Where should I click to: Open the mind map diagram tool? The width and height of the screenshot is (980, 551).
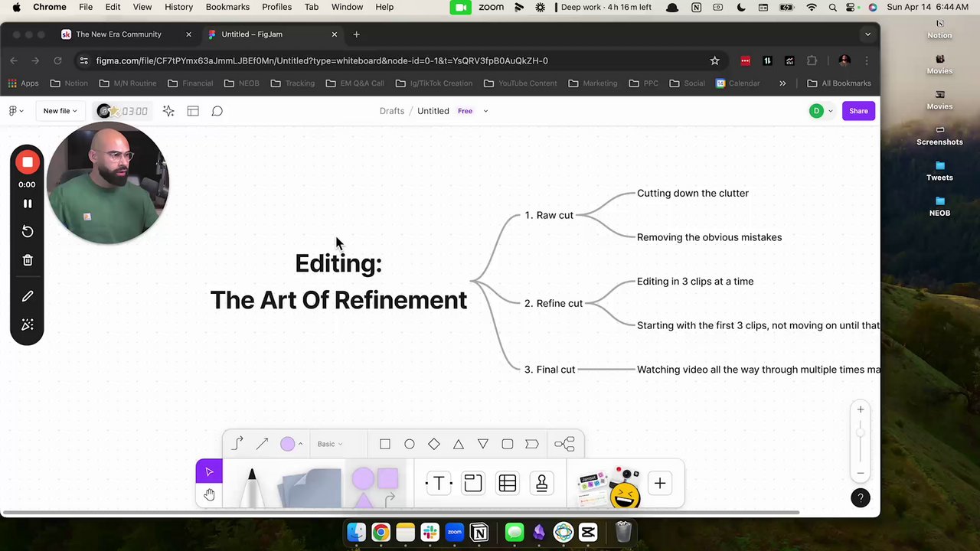point(564,444)
